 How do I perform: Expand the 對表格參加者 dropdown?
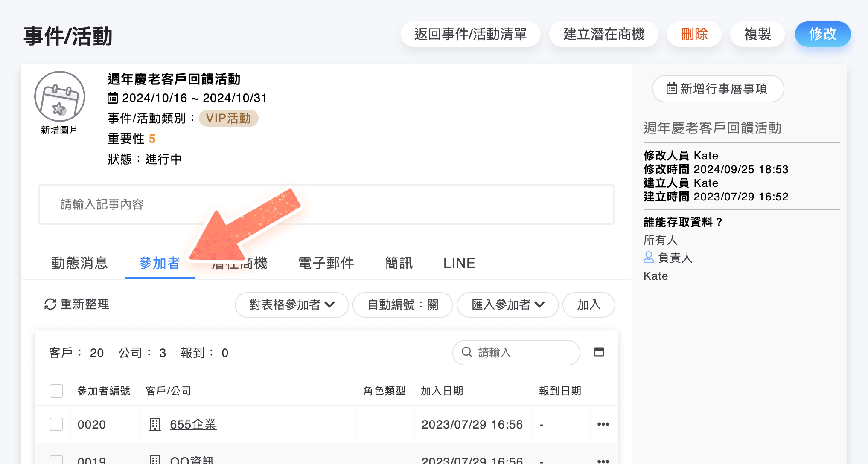[292, 304]
